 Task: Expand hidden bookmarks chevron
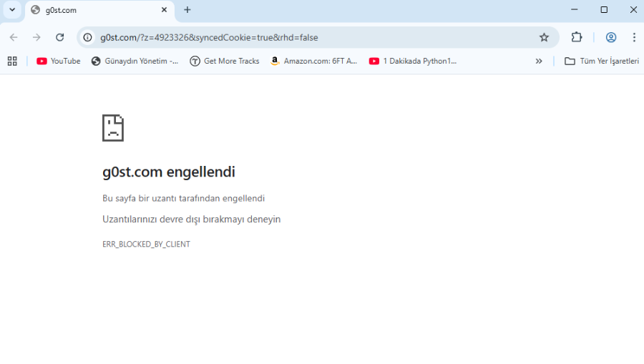tap(539, 62)
